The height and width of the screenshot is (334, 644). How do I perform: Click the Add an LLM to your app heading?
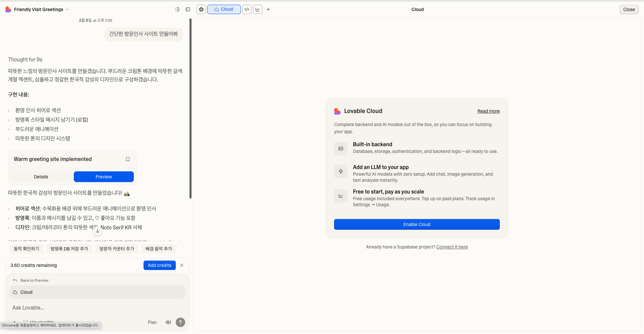(x=381, y=167)
